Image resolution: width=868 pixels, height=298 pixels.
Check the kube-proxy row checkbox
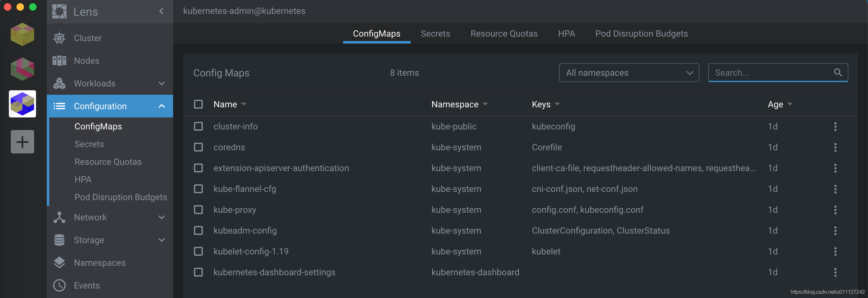click(198, 210)
